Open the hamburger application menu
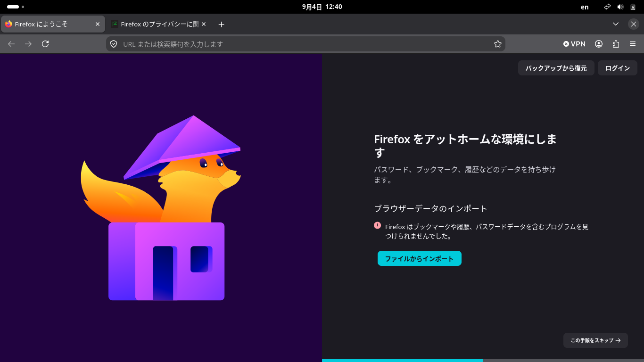644x362 pixels. [633, 44]
